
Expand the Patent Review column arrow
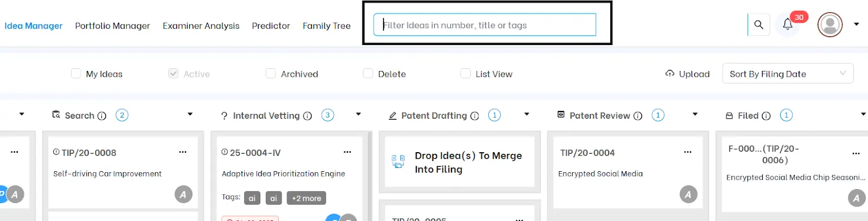(695, 114)
